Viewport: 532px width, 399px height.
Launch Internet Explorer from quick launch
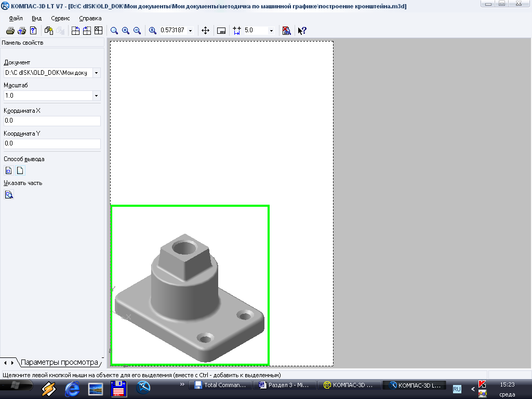[x=72, y=389]
